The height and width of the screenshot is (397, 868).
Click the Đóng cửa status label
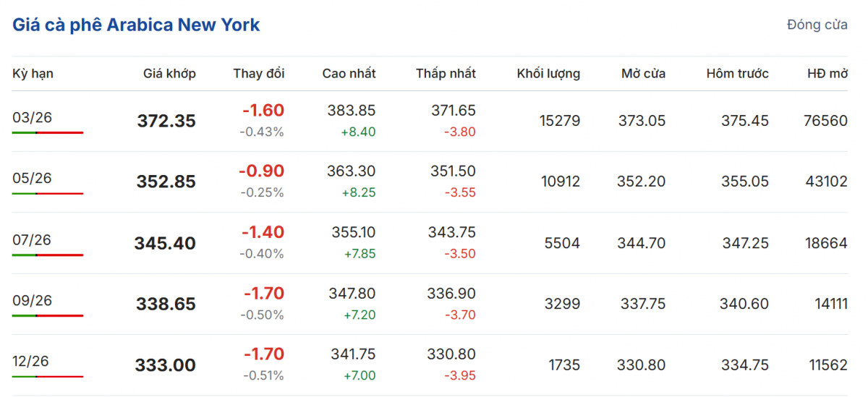click(x=817, y=25)
